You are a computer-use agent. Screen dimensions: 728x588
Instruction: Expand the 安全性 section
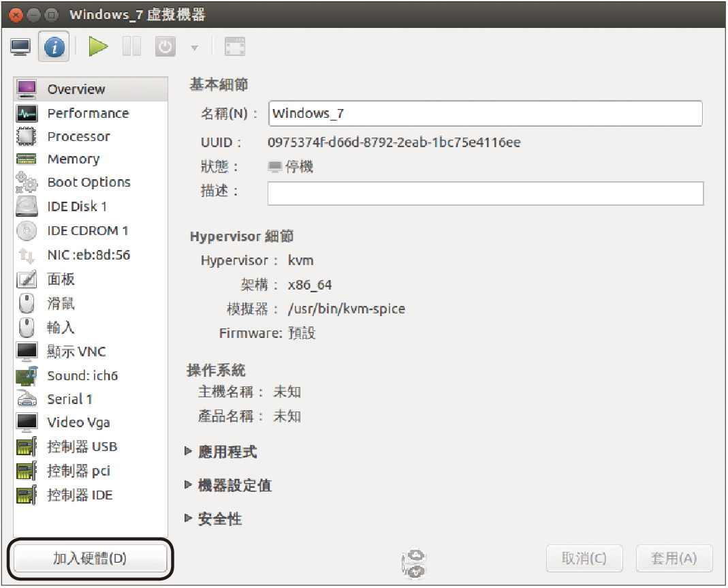(188, 519)
